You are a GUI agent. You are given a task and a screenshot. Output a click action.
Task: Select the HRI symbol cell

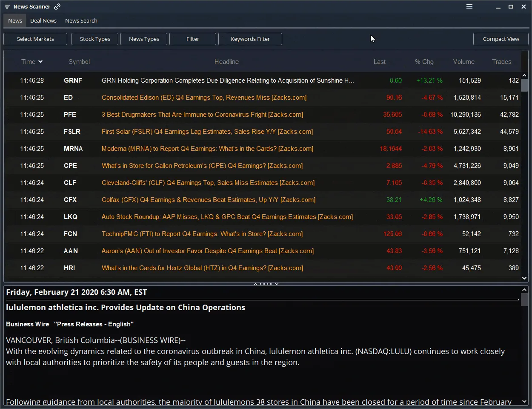pos(69,268)
